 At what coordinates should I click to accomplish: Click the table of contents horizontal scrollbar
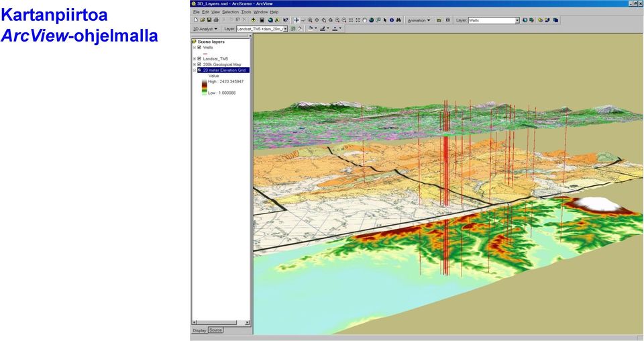coord(221,322)
